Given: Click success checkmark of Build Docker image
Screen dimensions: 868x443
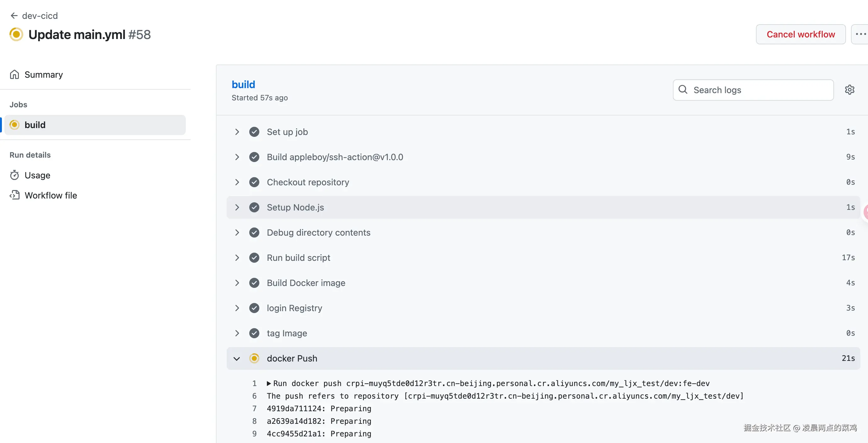Looking at the screenshot, I should pyautogui.click(x=254, y=283).
